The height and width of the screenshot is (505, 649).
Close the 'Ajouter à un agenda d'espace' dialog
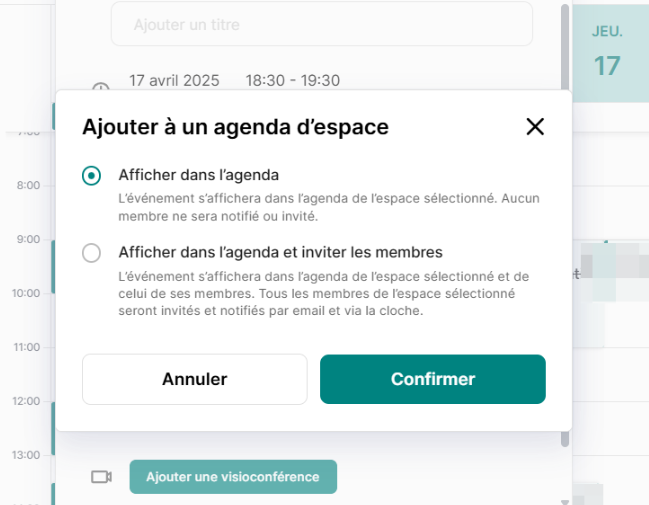(x=535, y=127)
